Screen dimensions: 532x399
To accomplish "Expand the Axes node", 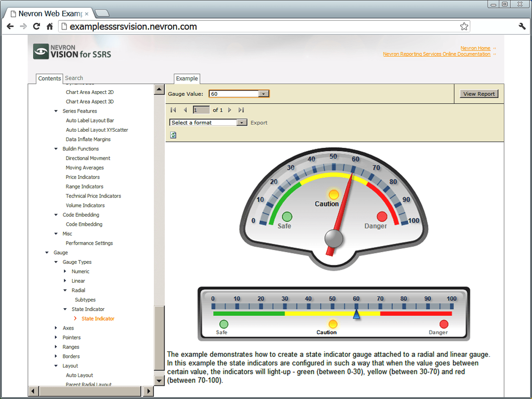I will pos(56,328).
